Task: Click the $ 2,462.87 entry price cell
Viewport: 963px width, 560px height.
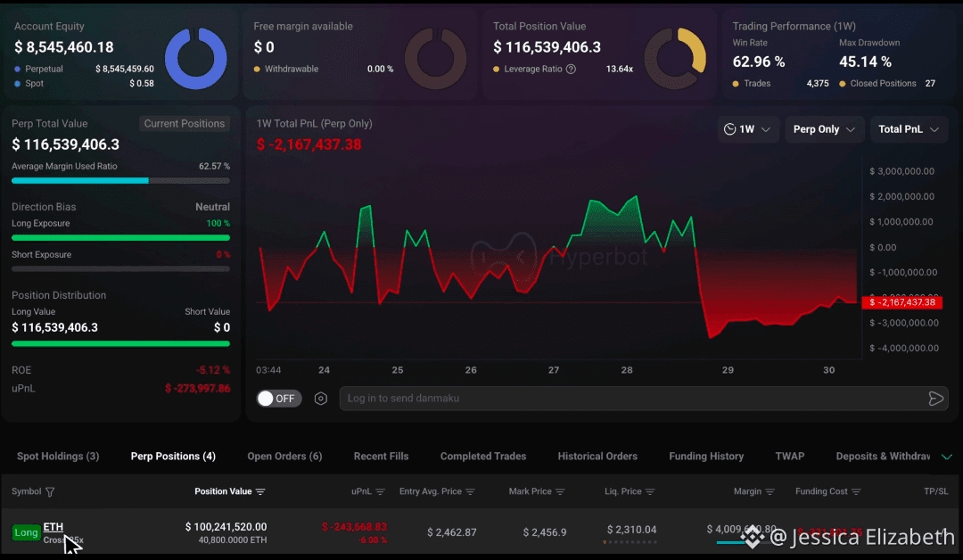Action: (451, 532)
